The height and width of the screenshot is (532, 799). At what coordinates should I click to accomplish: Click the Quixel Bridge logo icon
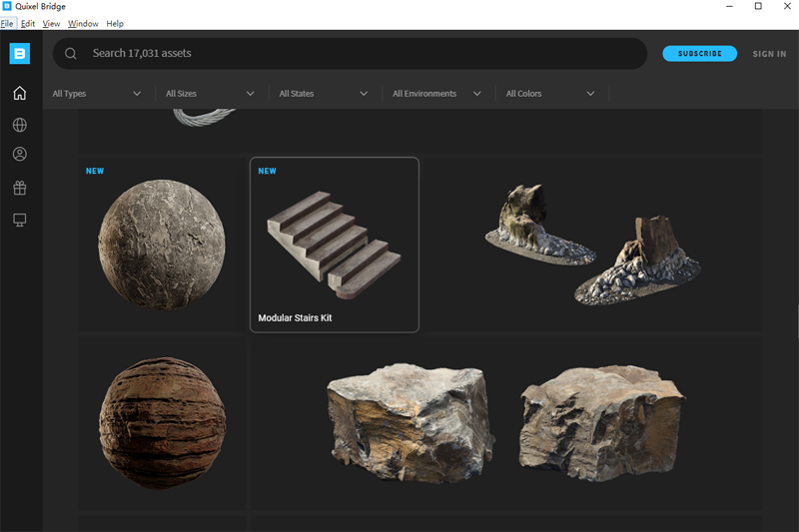[20, 54]
